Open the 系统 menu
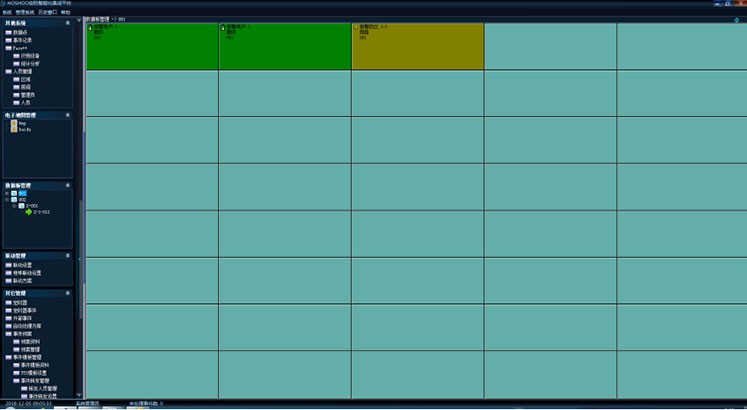Screen dimensions: 747x410 6,11
